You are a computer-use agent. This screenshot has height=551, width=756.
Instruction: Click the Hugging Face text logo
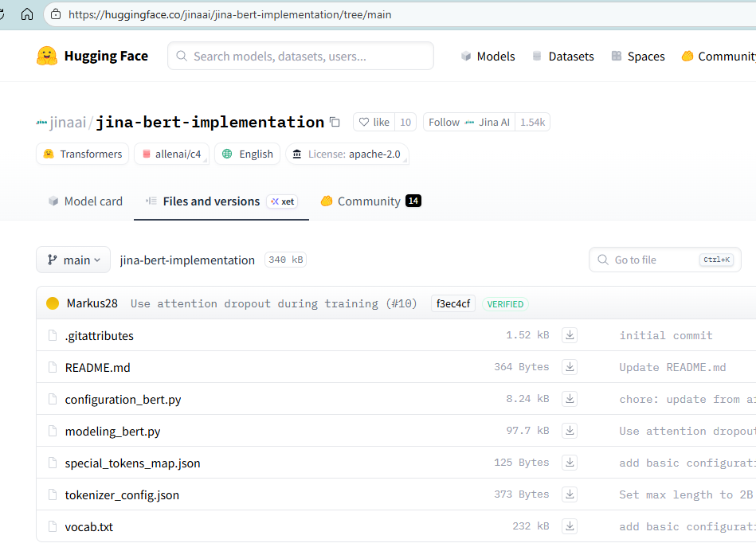(x=106, y=56)
